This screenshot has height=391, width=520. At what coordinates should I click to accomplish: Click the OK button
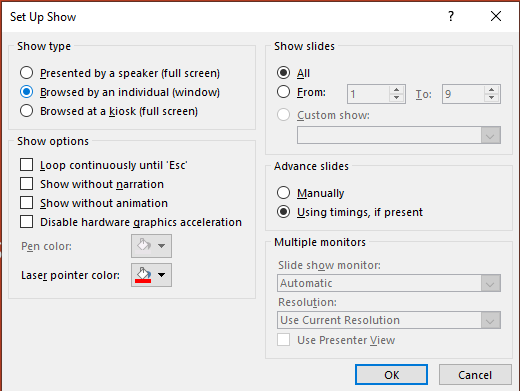point(391,375)
